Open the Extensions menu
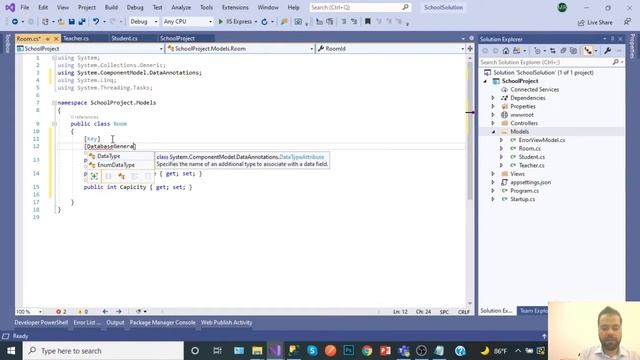640x360 pixels. (235, 7)
